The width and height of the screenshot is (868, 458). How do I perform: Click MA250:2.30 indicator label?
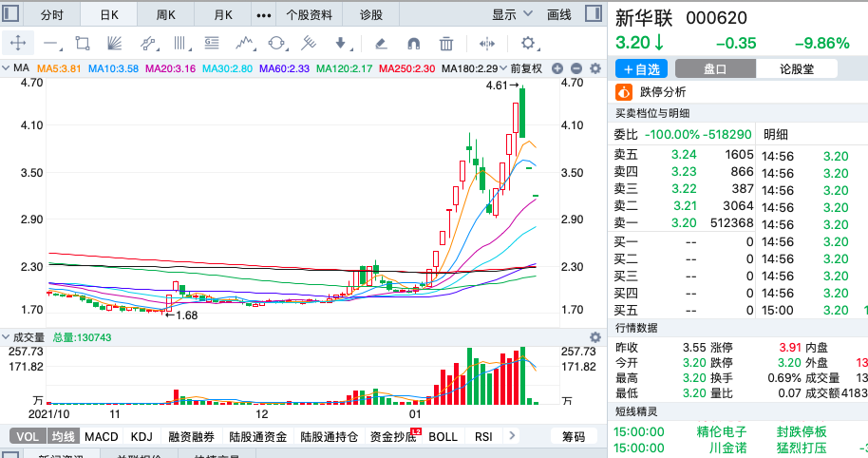[406, 68]
